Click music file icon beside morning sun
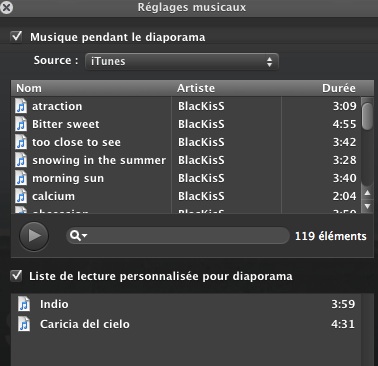This screenshot has width=378, height=366. [x=21, y=178]
